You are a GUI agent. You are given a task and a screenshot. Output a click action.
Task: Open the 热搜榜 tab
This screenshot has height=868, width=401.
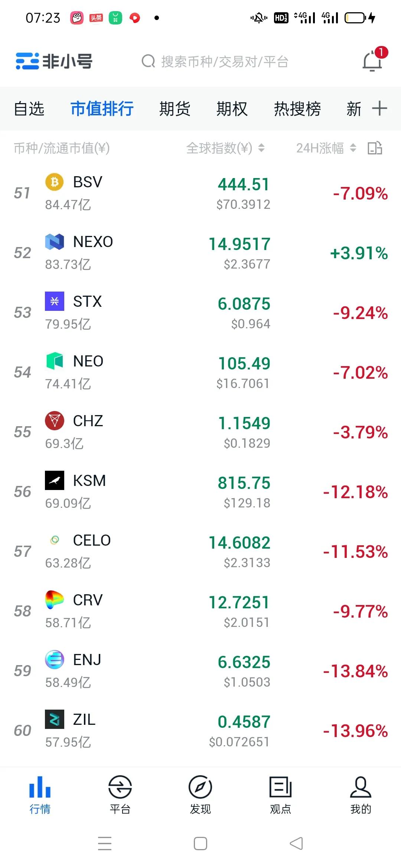point(297,109)
